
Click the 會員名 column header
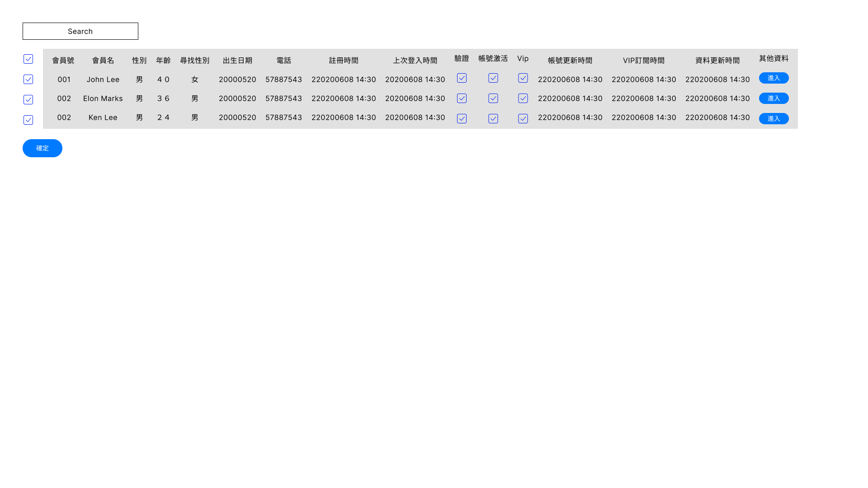point(103,61)
